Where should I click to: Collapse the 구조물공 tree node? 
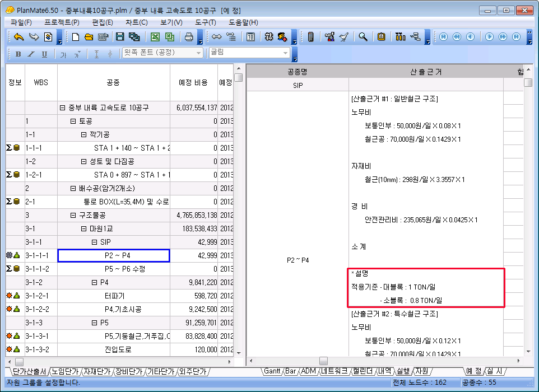73,215
